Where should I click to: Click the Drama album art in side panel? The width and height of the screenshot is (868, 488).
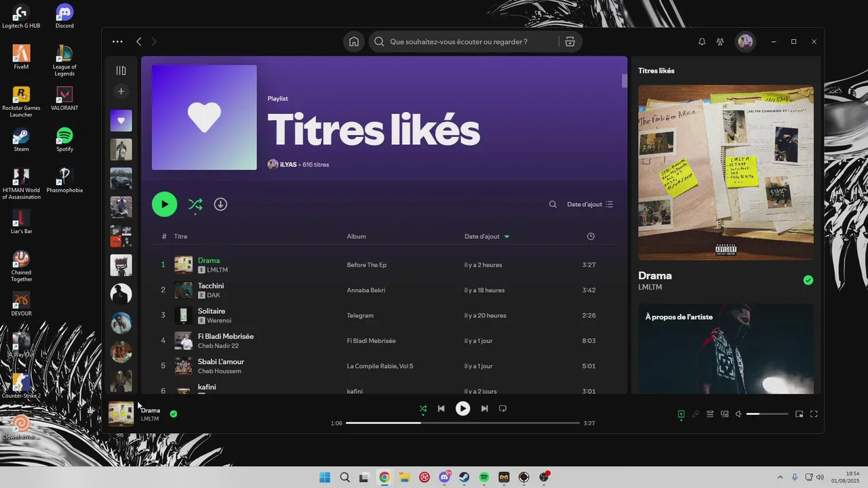point(726,172)
